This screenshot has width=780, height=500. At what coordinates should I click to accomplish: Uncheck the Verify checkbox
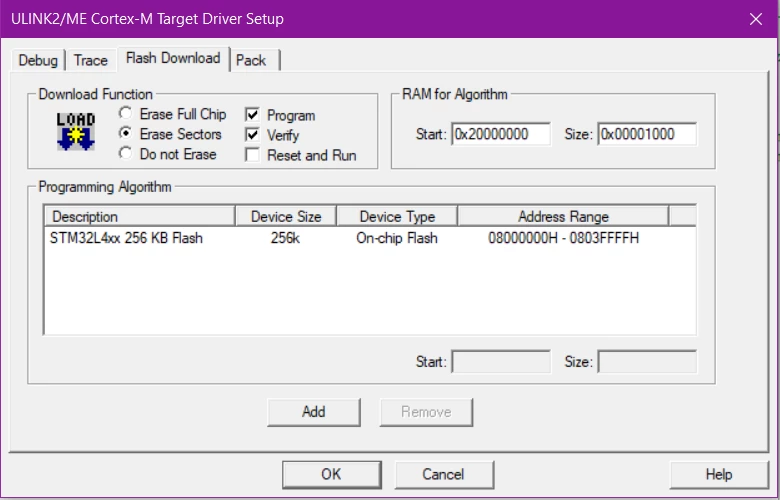[253, 135]
